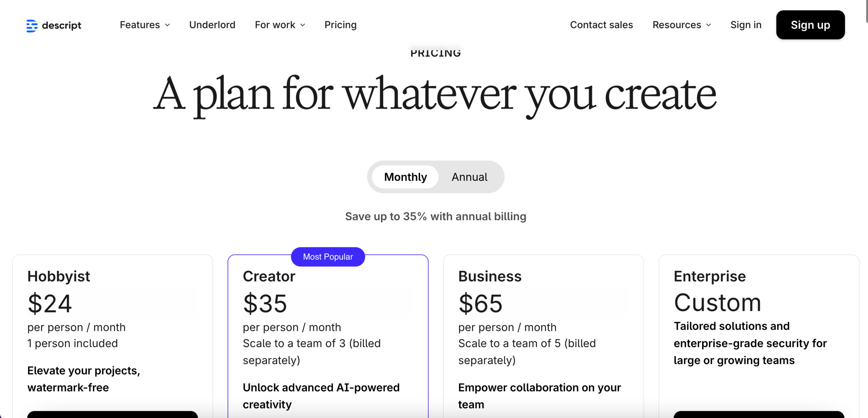Click the Descript logo icon
868x418 pixels.
click(32, 25)
